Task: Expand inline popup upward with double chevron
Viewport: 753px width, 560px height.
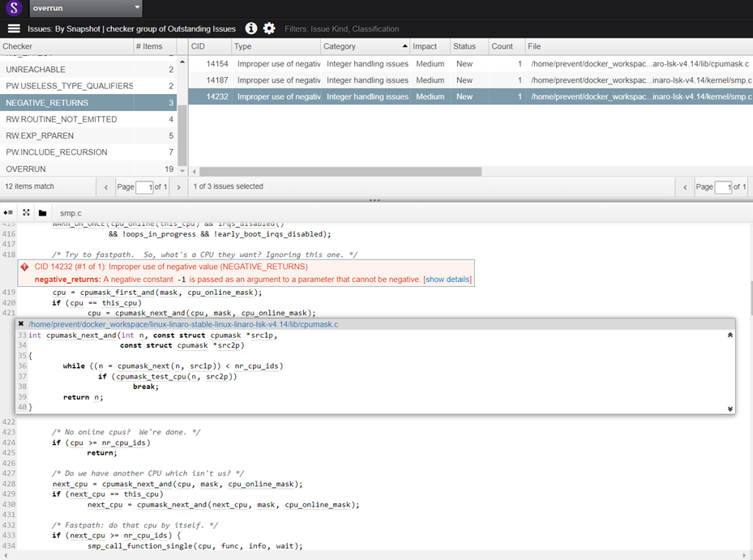Action: (729, 335)
